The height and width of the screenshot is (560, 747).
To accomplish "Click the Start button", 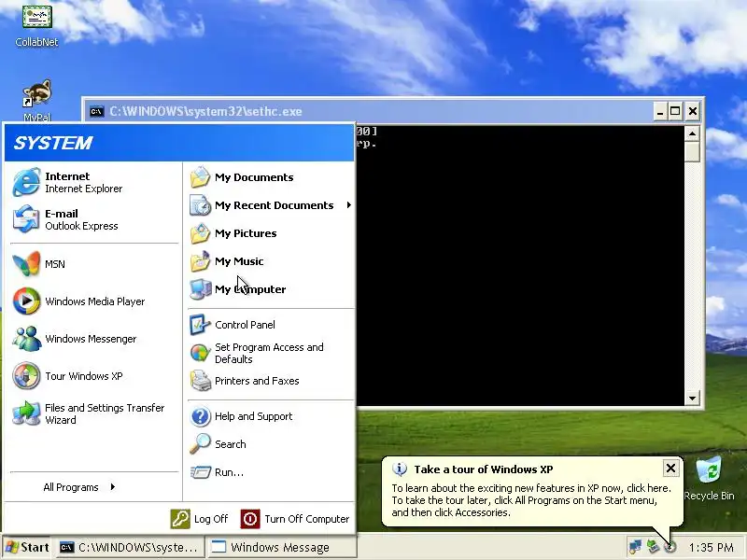I will pyautogui.click(x=27, y=547).
